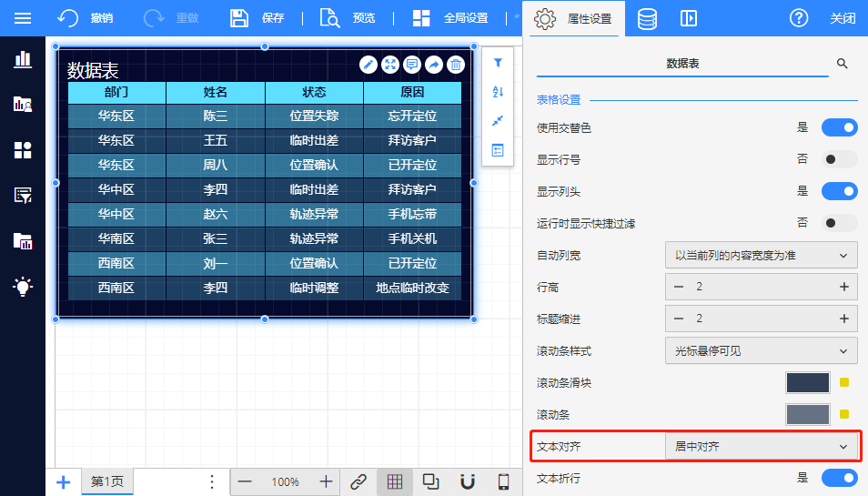Click the database icon in top bar
The width and height of the screenshot is (868, 496).
[647, 18]
